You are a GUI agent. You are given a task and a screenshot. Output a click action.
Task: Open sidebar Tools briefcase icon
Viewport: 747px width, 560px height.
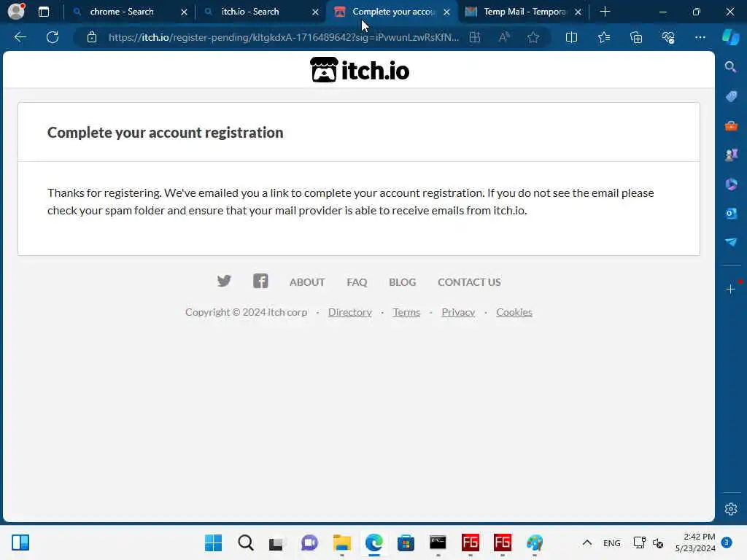731,125
